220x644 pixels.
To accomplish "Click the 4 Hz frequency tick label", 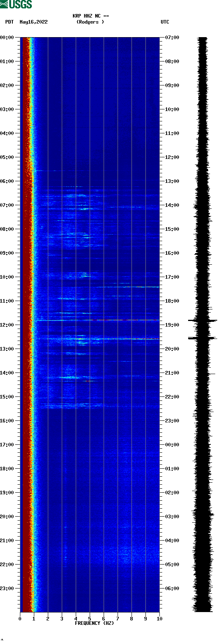I will pyautogui.click(x=76, y=619).
